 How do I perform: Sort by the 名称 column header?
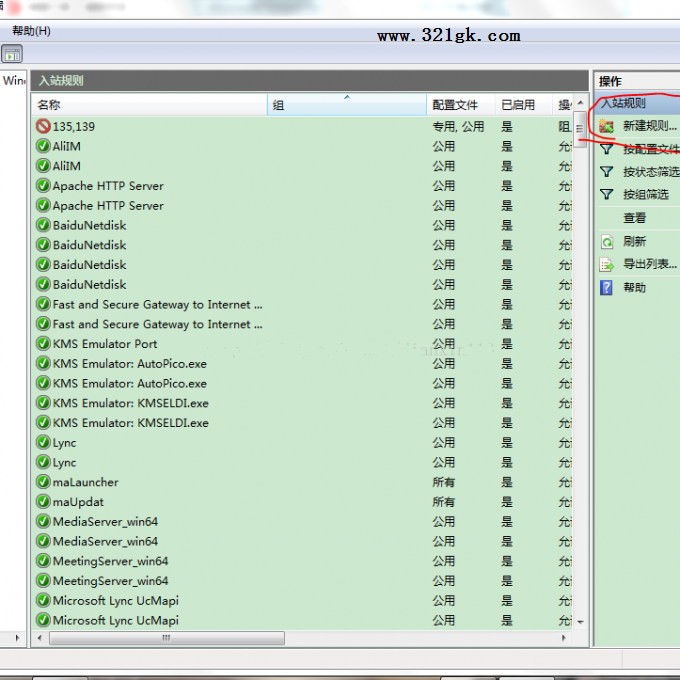tap(149, 105)
